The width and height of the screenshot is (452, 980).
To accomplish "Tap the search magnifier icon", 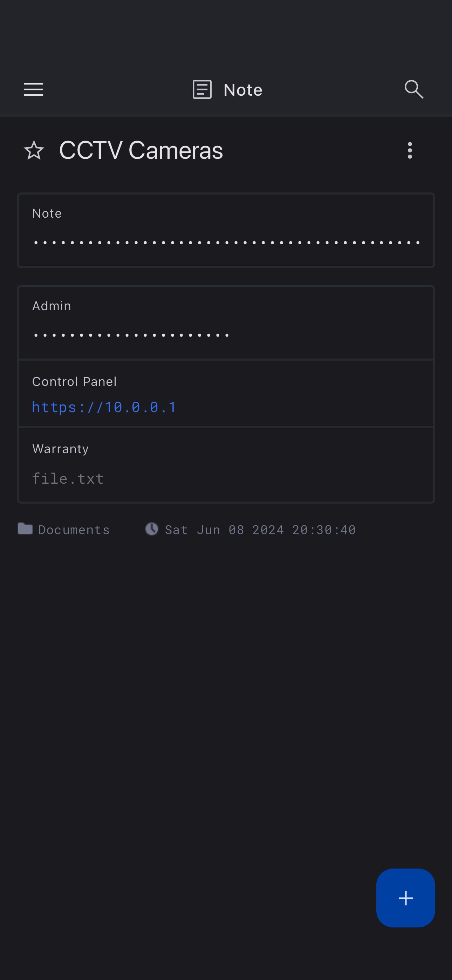I will (x=414, y=90).
